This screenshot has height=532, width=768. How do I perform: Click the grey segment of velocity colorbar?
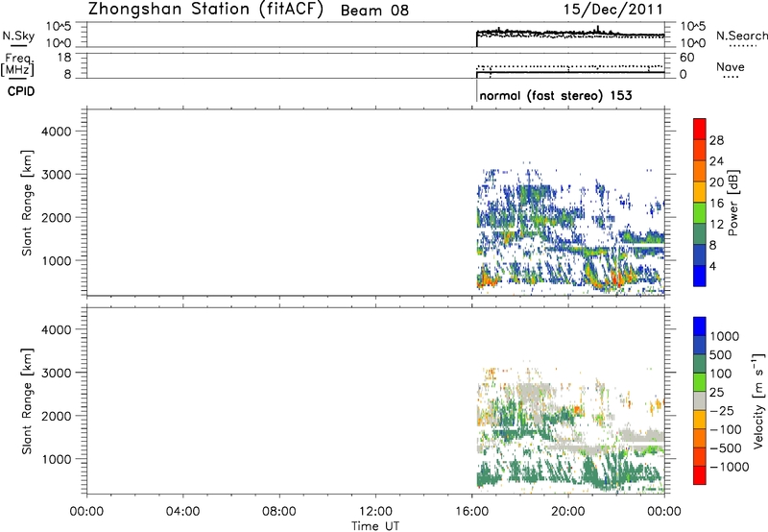click(x=700, y=401)
